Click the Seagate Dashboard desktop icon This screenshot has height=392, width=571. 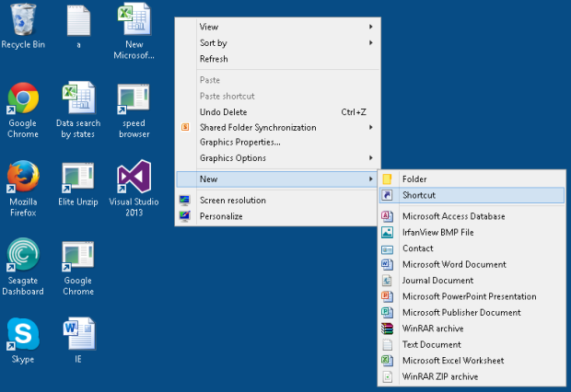(23, 255)
